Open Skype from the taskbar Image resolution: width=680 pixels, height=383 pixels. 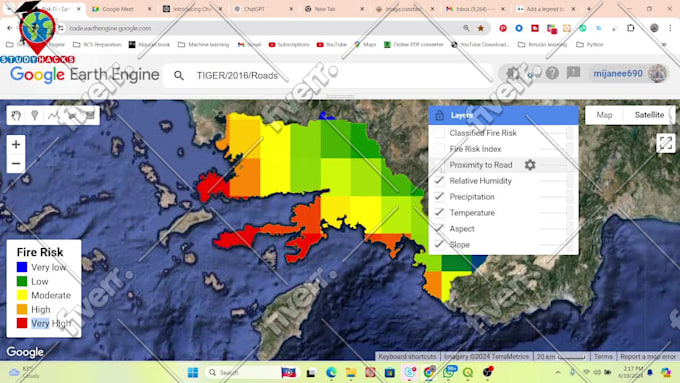tap(409, 372)
